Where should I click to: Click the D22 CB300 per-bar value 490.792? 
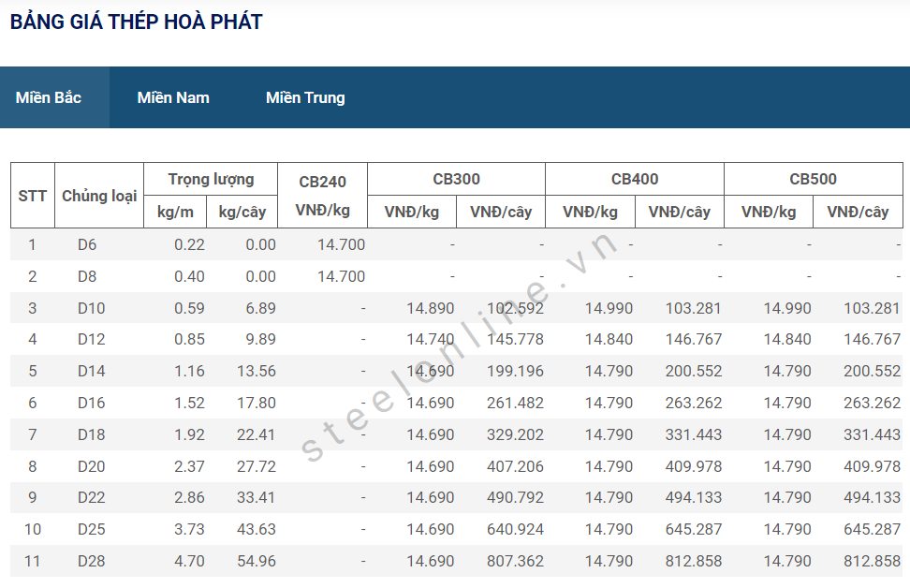[515, 497]
